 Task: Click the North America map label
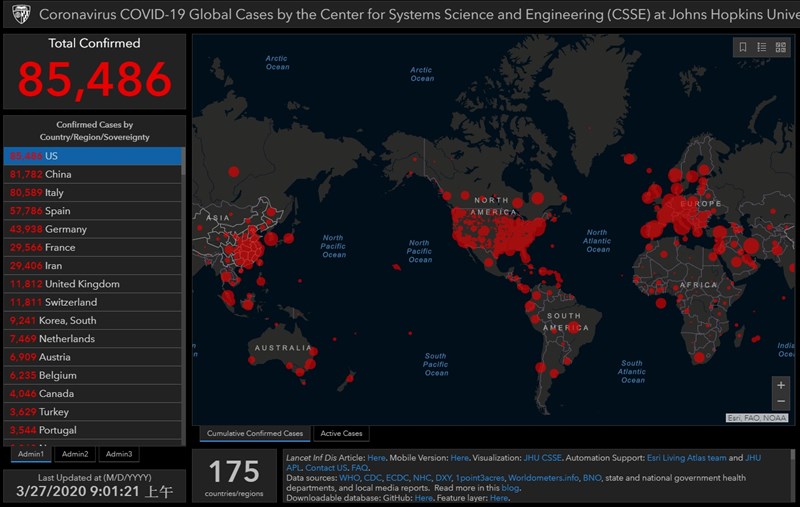pos(493,206)
